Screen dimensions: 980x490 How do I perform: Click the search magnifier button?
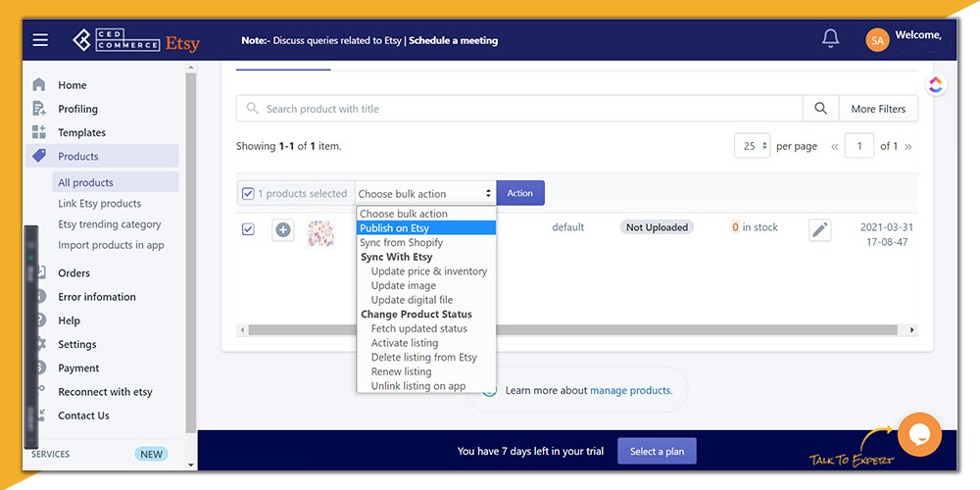click(x=820, y=108)
